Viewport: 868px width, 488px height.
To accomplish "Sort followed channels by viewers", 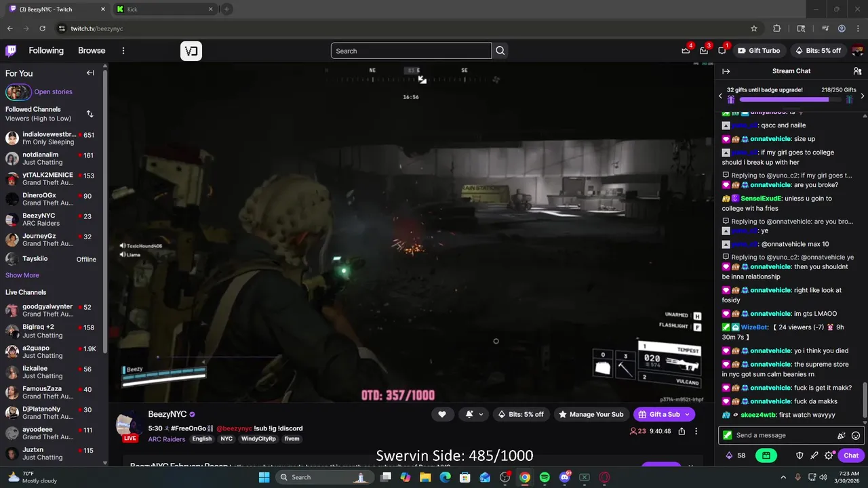I will click(x=90, y=114).
